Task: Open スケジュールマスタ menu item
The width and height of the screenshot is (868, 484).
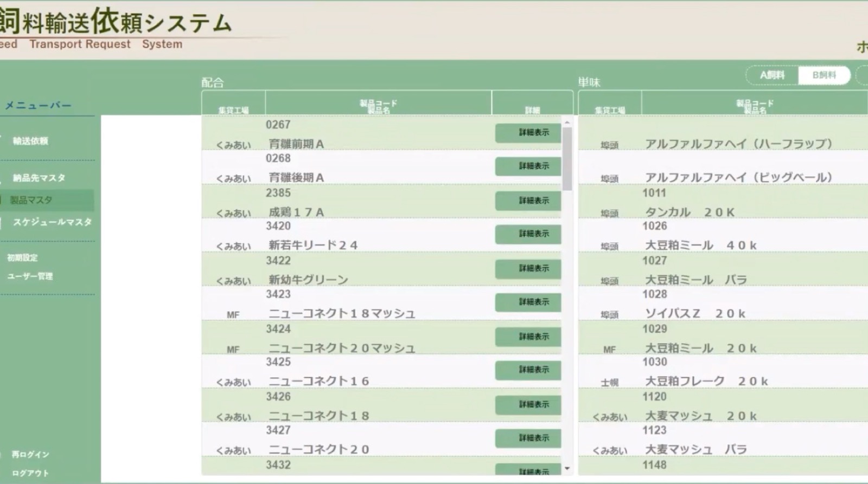Action: click(x=52, y=222)
